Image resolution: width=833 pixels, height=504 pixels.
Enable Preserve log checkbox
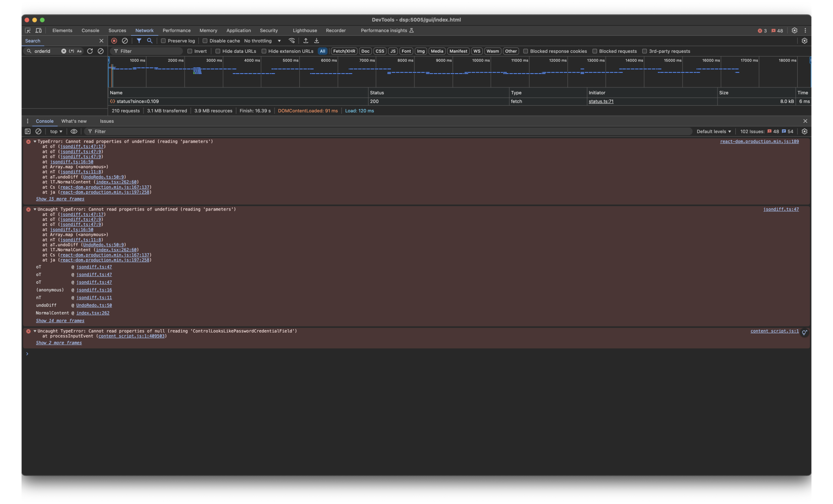pos(164,41)
